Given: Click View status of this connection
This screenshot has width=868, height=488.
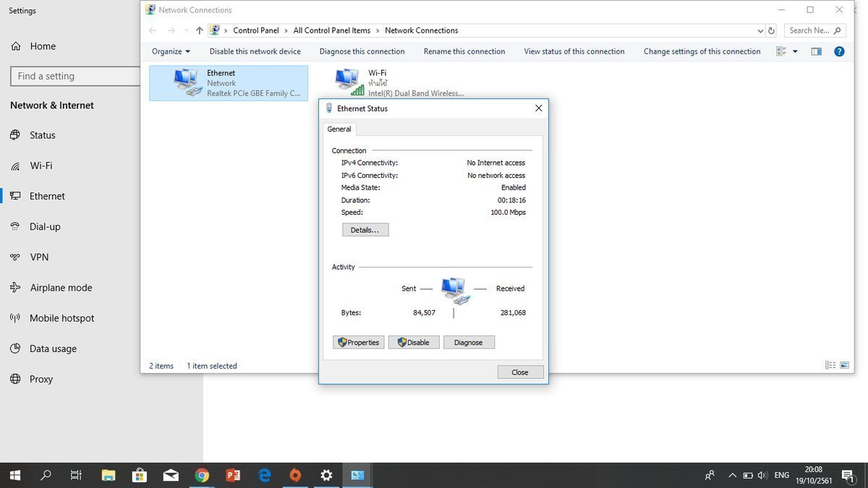Looking at the screenshot, I should coord(574,51).
